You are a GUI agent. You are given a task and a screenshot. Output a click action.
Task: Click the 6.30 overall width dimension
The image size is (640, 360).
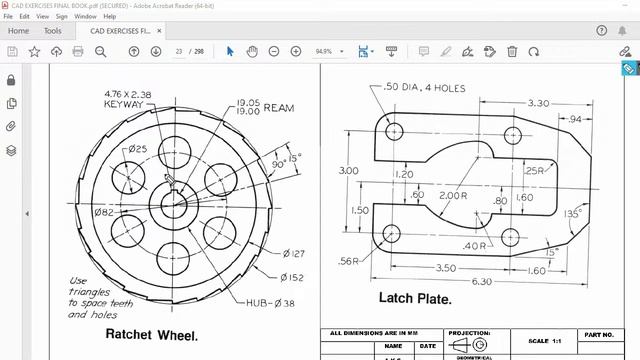tap(482, 281)
